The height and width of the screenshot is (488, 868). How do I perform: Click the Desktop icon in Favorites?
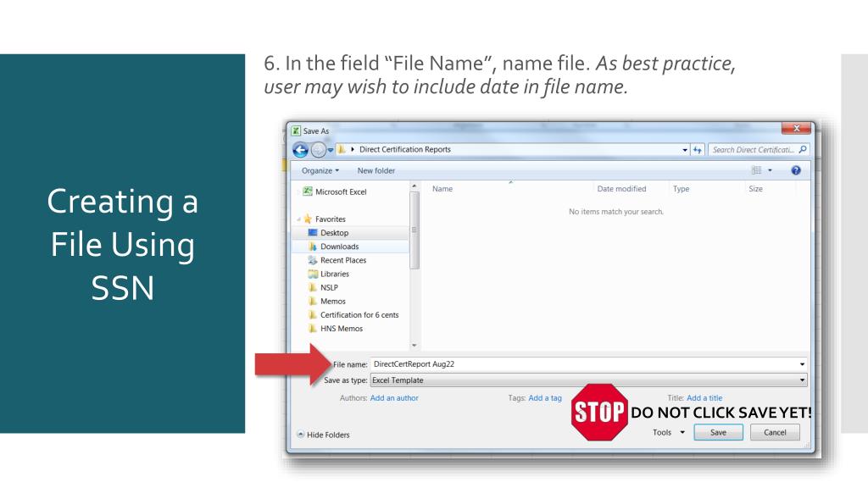[313, 233]
